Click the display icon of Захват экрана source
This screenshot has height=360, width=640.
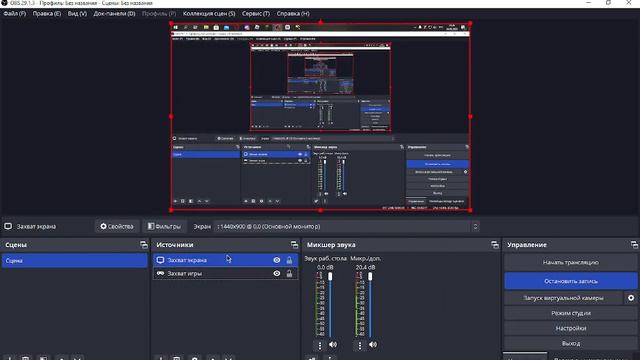tap(160, 260)
